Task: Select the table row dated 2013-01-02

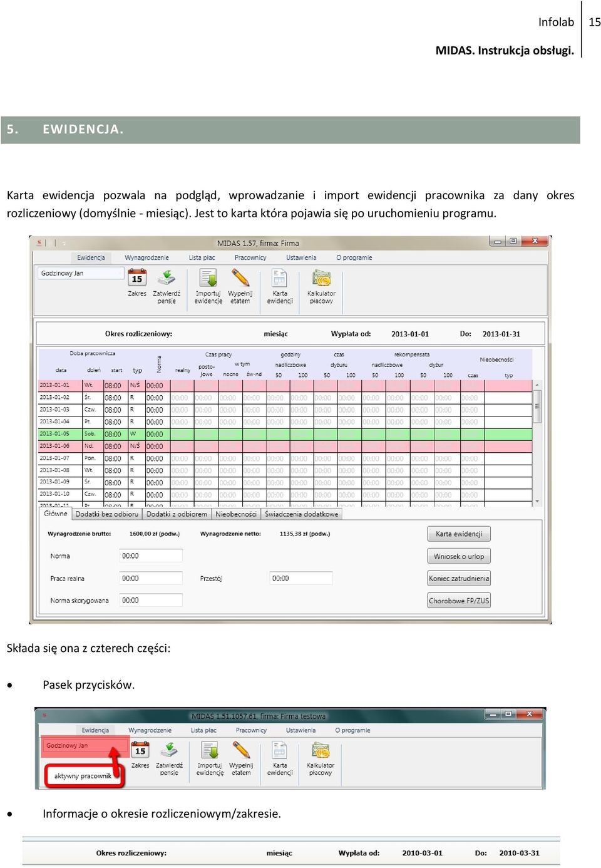Action: tap(285, 398)
